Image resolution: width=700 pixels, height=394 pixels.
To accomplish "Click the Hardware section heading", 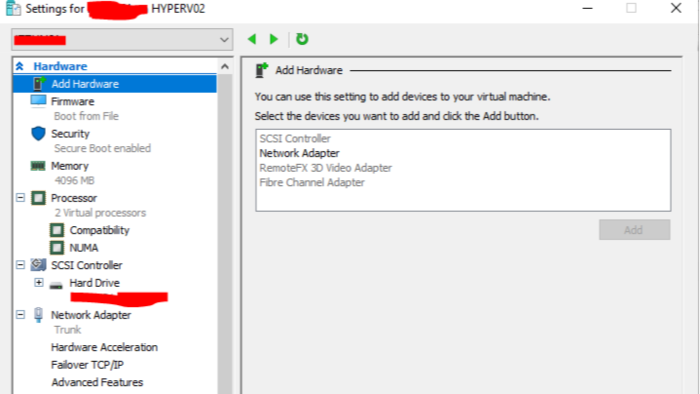I will click(60, 66).
